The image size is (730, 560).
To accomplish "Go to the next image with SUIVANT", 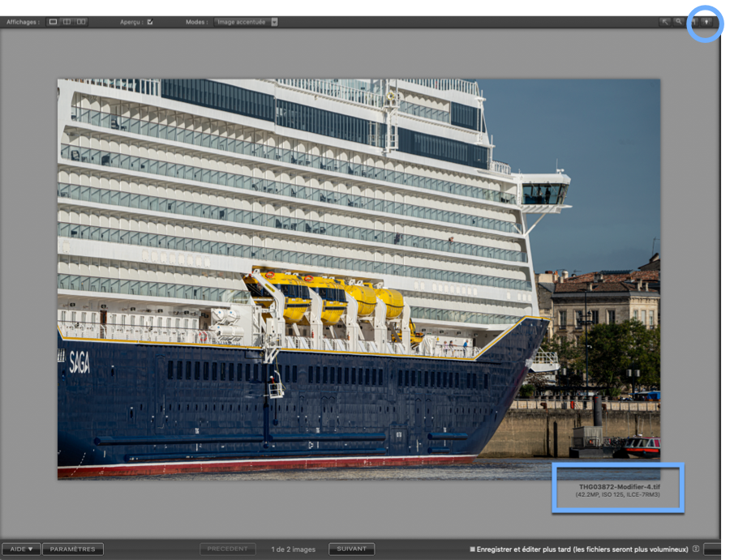I will 351,549.
